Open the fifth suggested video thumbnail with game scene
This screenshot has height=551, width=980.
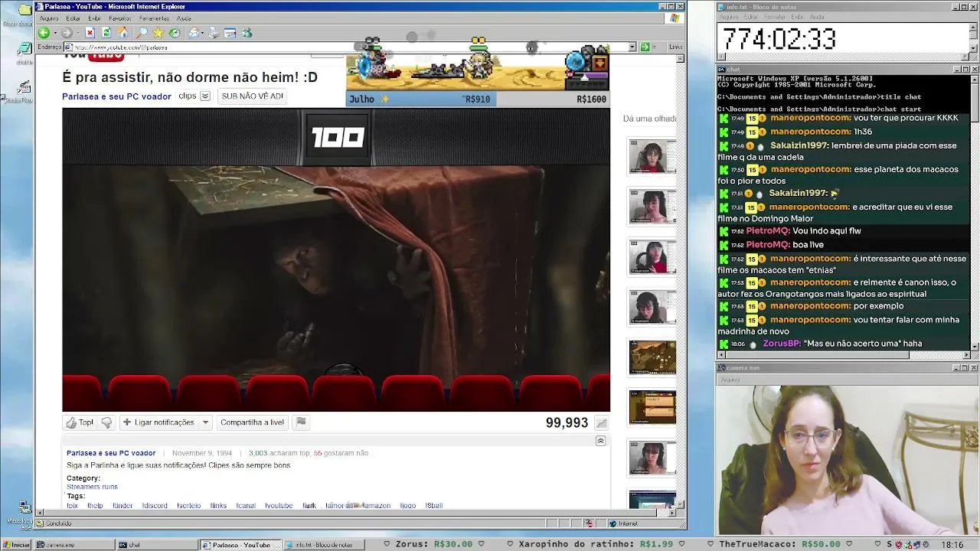pyautogui.click(x=652, y=357)
